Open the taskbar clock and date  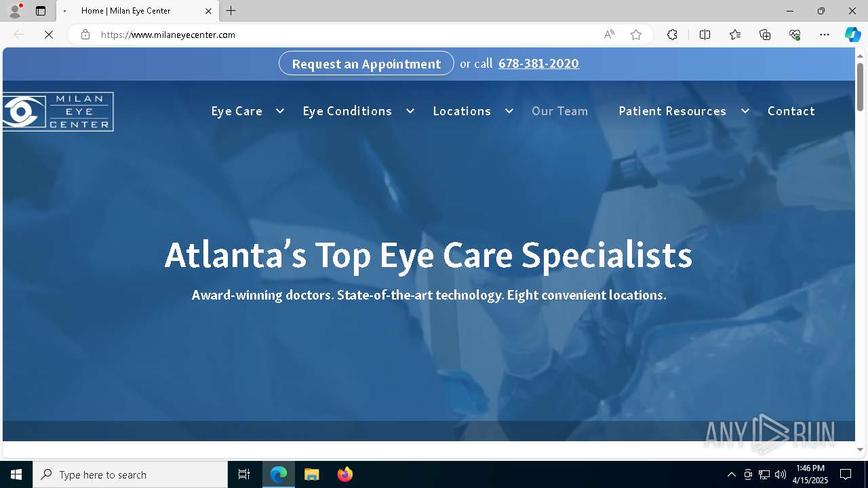pos(811,474)
